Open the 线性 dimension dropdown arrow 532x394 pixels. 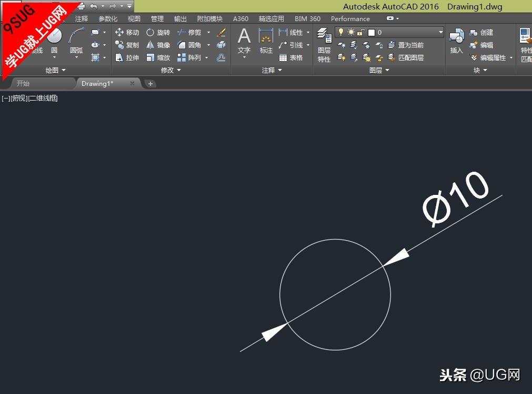click(308, 32)
